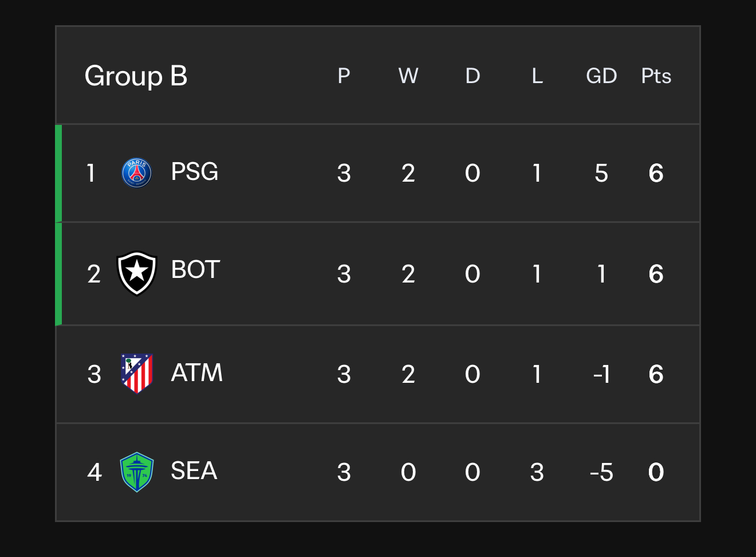Click the P played column header
Screen dimensions: 756x557
pyautogui.click(x=344, y=76)
